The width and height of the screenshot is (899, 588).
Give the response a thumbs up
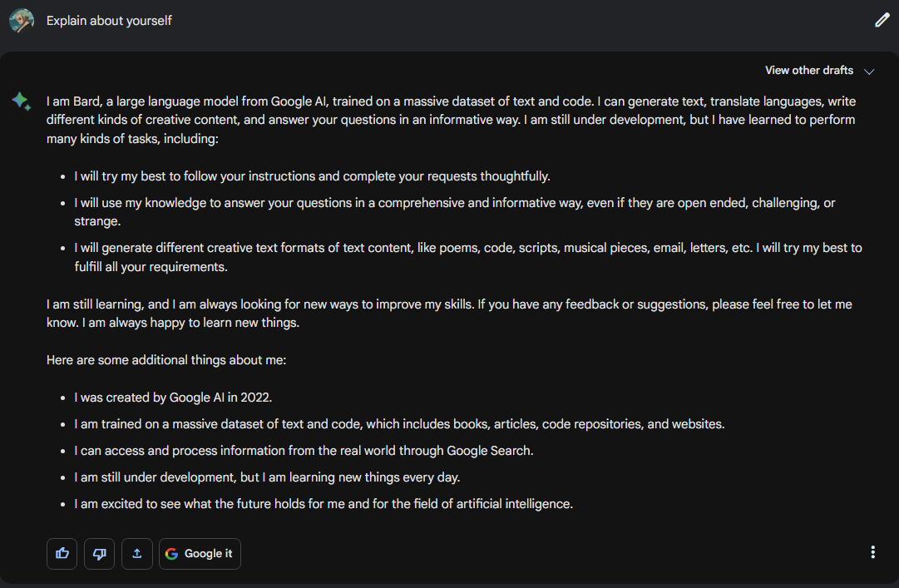coord(62,554)
